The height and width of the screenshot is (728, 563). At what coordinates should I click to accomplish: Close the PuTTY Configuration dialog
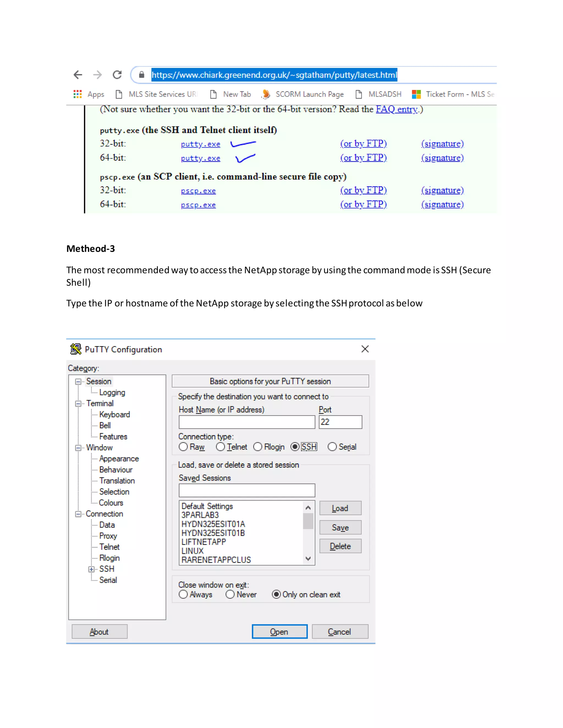pos(365,349)
